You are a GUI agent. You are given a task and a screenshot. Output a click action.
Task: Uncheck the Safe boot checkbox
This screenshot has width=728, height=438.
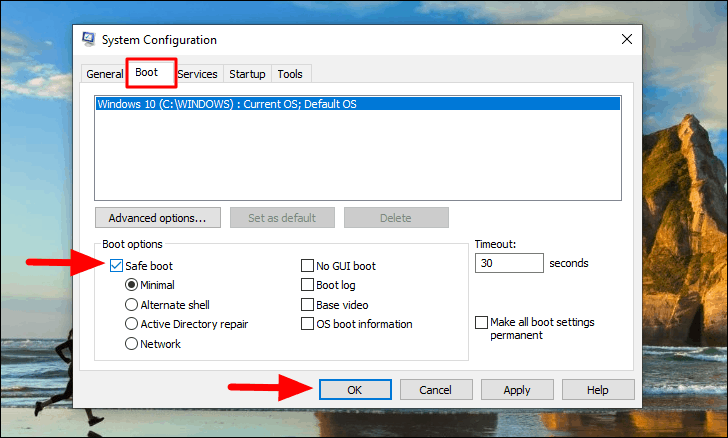117,266
